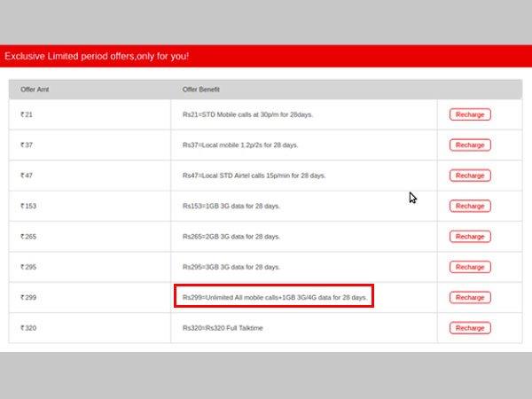The width and height of the screenshot is (532, 399).
Task: Recharge with the ₹153 1GB data offer
Action: point(470,206)
